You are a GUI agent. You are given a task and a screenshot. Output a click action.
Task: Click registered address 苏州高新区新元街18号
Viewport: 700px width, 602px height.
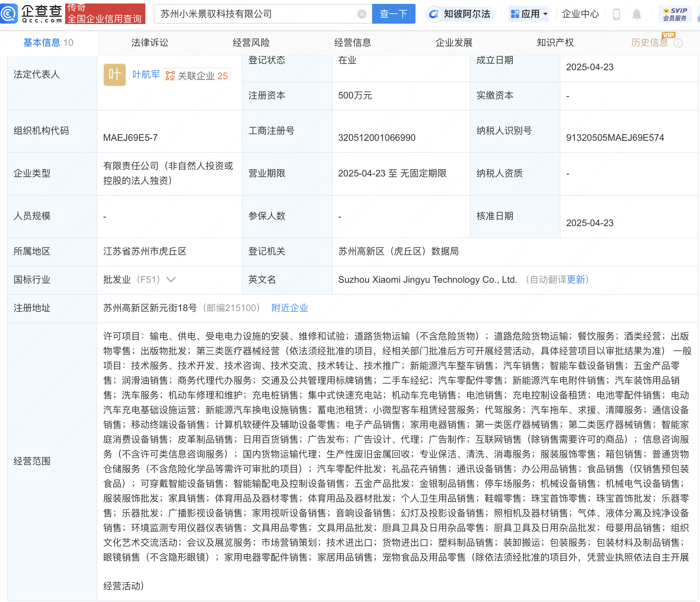(x=150, y=308)
